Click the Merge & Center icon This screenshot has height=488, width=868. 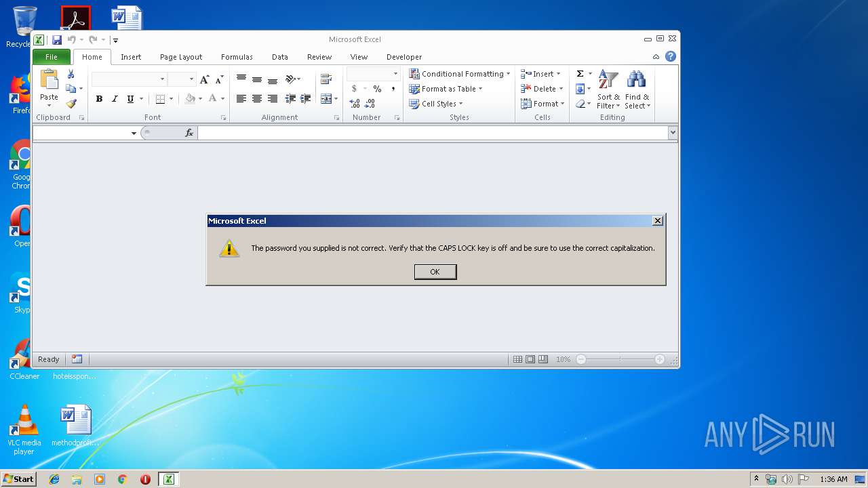click(x=325, y=99)
